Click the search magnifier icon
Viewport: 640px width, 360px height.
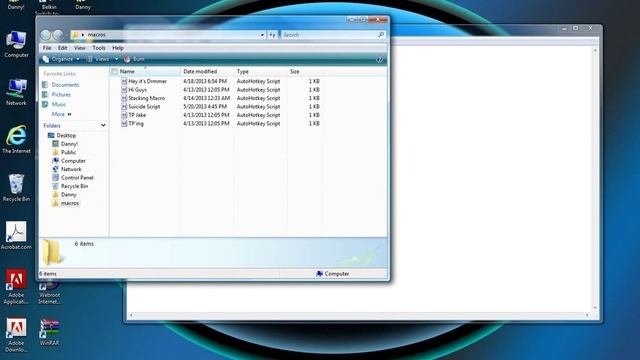click(x=381, y=35)
